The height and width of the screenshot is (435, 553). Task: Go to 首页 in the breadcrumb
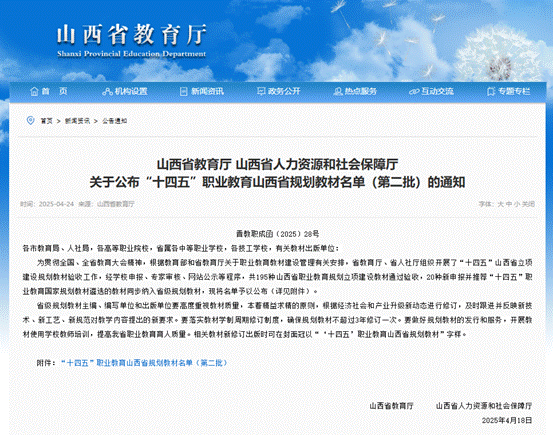pos(47,121)
